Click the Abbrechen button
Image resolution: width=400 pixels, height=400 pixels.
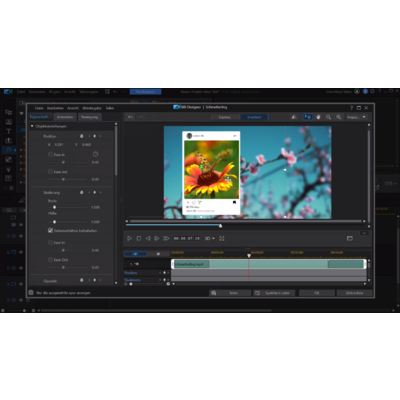354,293
